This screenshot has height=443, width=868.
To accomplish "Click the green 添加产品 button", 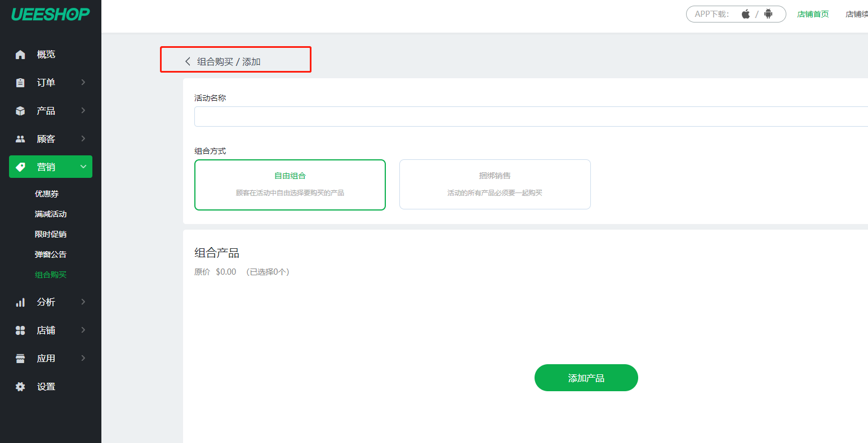I will pos(586,378).
